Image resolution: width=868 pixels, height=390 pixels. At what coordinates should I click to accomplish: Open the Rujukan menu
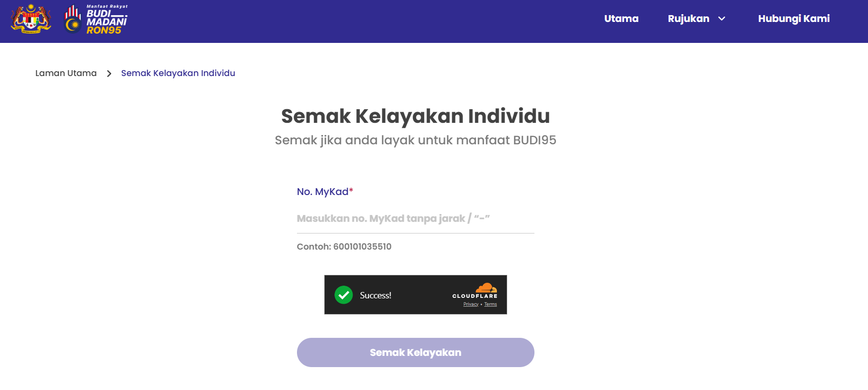[689, 19]
